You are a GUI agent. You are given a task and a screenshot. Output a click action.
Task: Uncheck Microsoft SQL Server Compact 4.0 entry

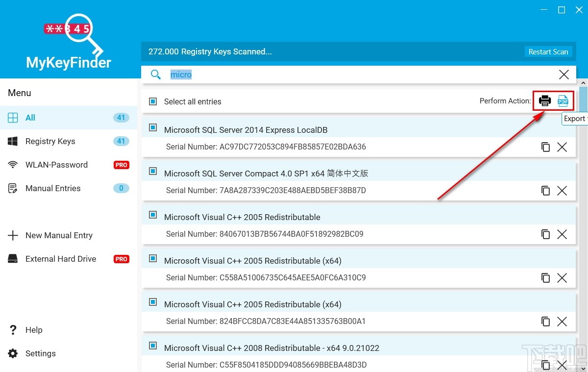[x=152, y=171]
